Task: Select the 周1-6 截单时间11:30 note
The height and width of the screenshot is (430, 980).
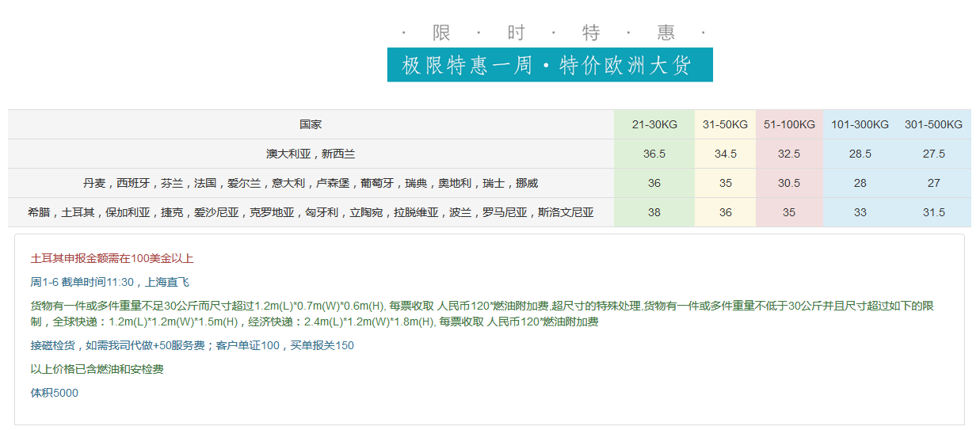Action: [x=109, y=282]
